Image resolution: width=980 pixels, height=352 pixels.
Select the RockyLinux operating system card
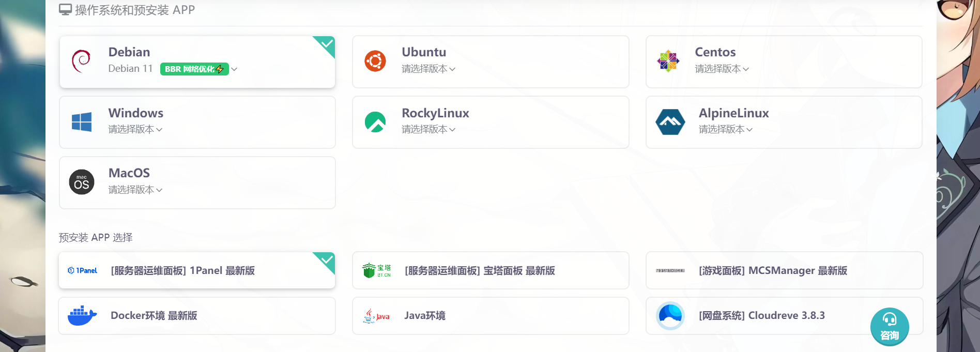[491, 122]
